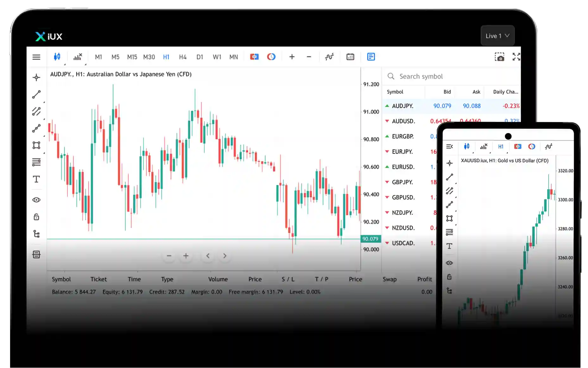Screen dimensions: 588x368
Task: Click Profit column header in trade table
Action: [424, 279]
